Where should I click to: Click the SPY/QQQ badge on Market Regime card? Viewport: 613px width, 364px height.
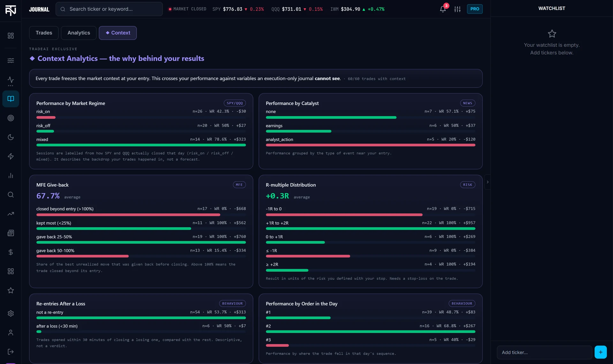tap(235, 103)
